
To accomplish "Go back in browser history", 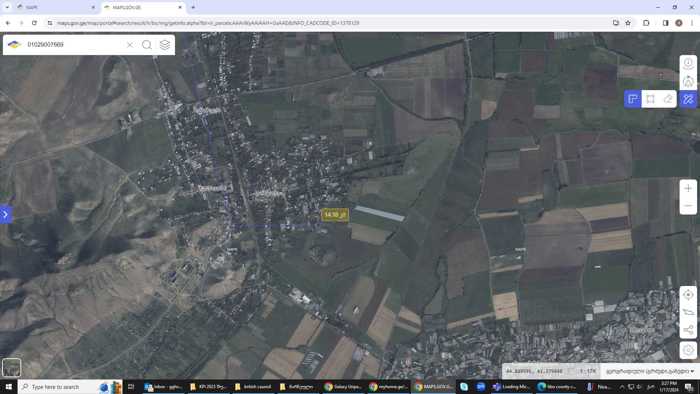I will [x=8, y=23].
